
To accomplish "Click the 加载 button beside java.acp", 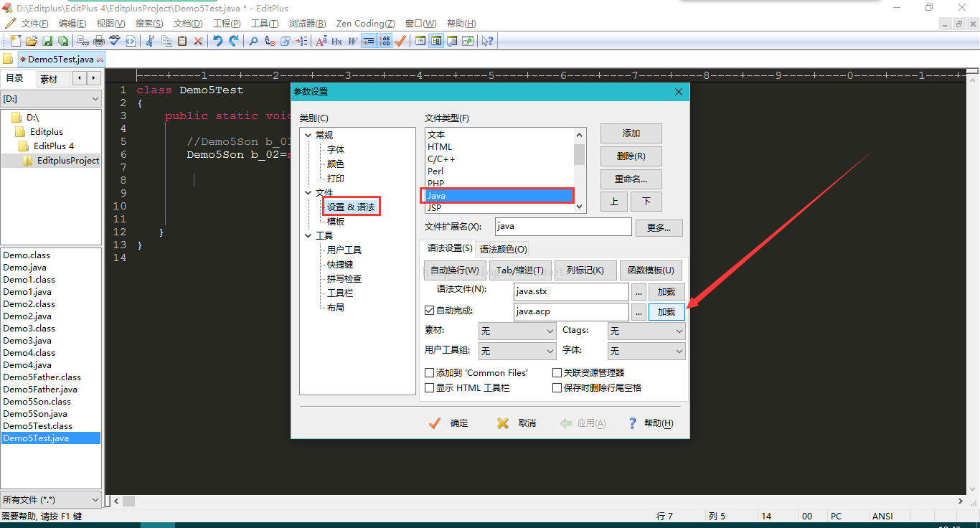I will point(666,312).
